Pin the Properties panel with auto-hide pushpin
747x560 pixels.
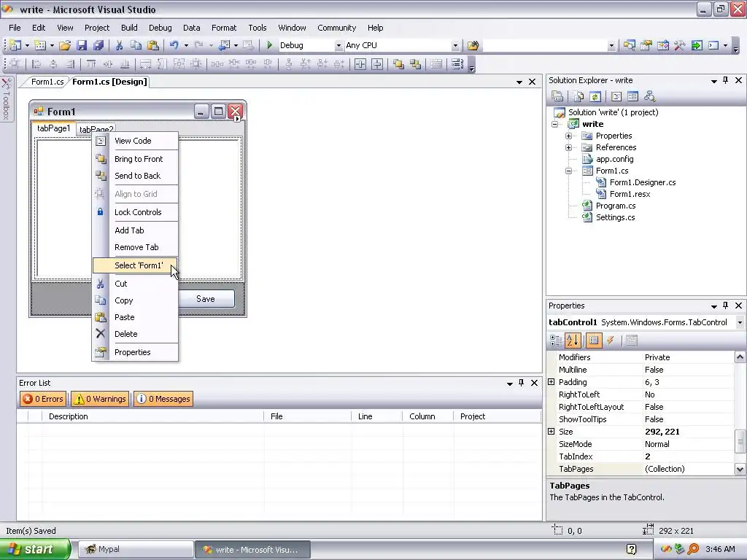pyautogui.click(x=726, y=306)
